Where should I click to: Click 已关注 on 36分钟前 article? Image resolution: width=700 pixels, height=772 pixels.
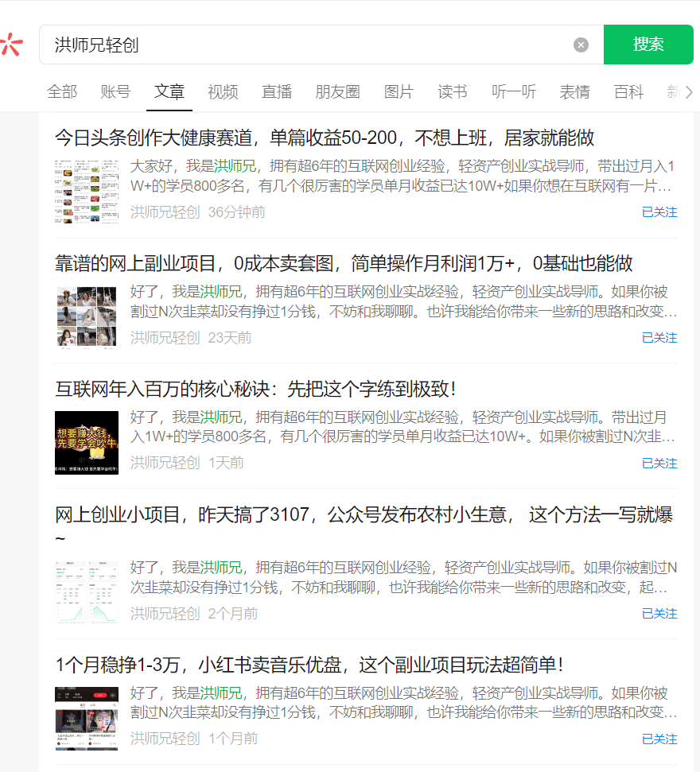click(659, 212)
